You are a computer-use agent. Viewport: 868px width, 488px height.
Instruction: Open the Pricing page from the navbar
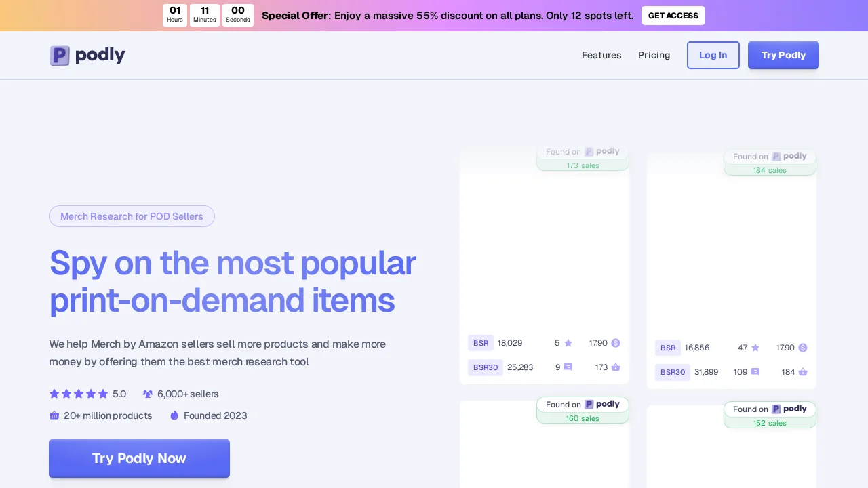pos(654,55)
